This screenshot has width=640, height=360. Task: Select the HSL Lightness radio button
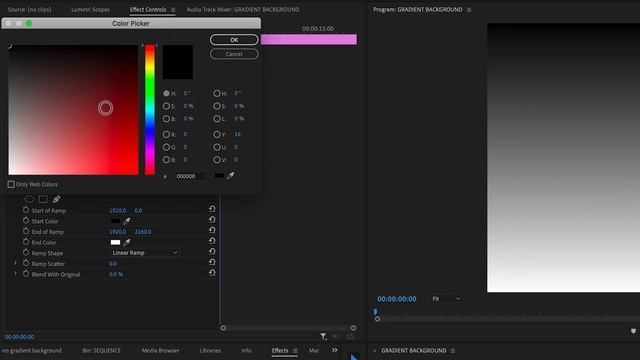click(217, 119)
